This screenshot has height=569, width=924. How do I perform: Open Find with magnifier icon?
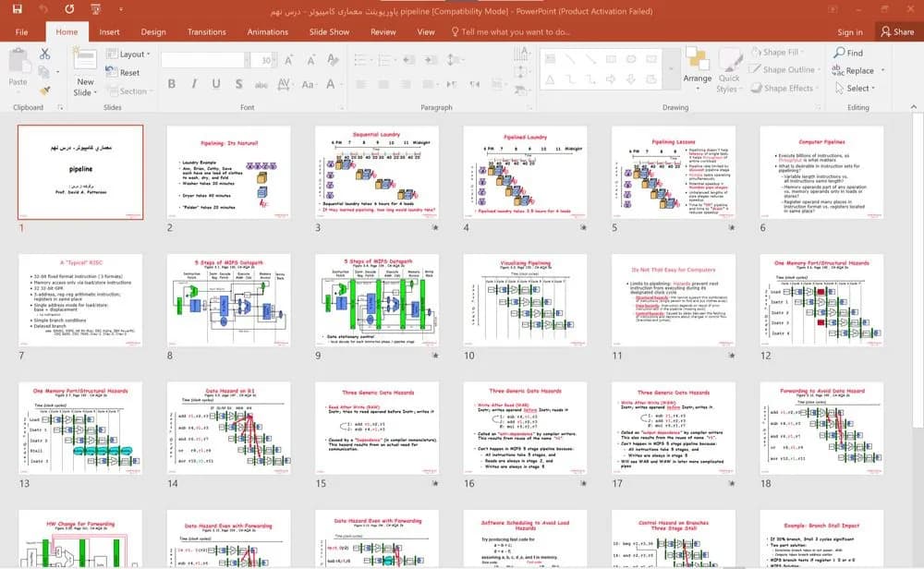(x=848, y=53)
